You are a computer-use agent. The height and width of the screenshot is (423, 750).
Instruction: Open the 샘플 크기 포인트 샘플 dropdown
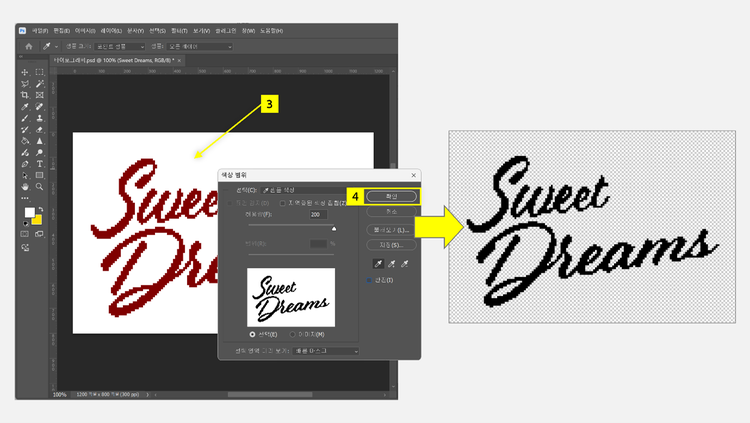[x=120, y=46]
